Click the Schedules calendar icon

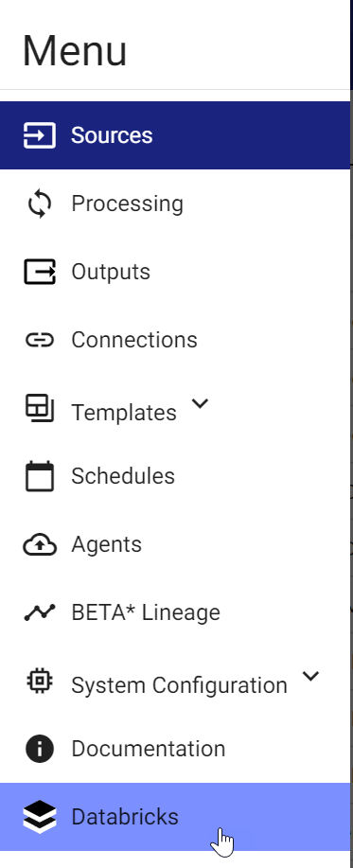click(x=40, y=476)
